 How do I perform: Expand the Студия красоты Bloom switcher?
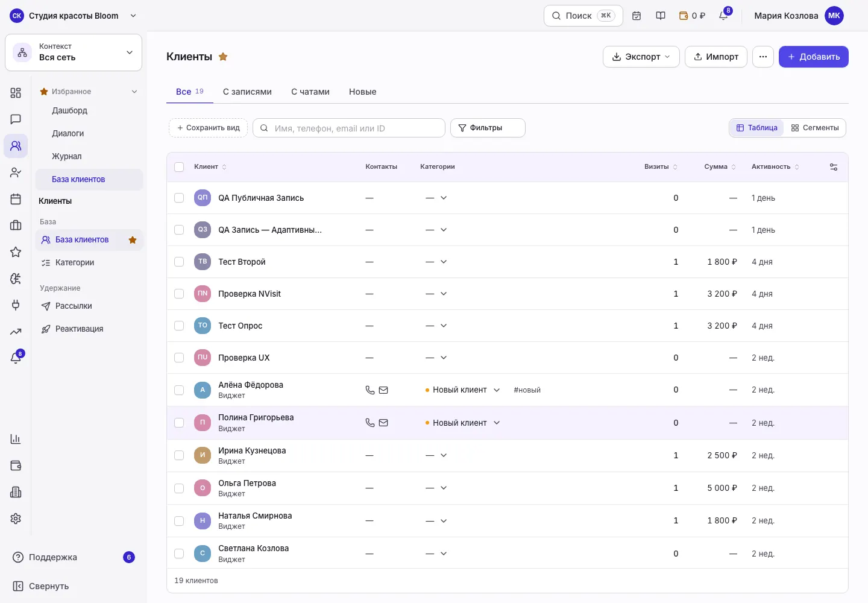click(74, 16)
